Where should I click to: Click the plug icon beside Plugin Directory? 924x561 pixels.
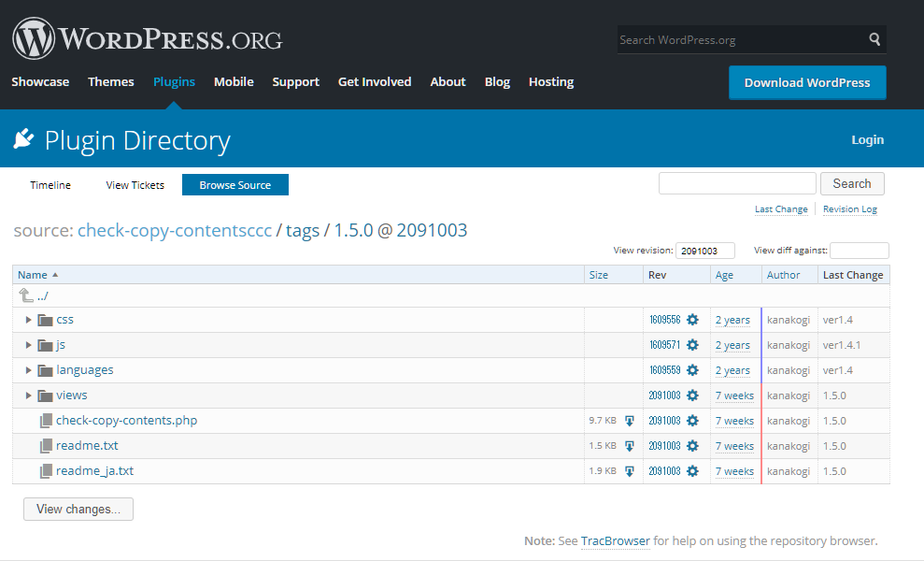point(23,138)
